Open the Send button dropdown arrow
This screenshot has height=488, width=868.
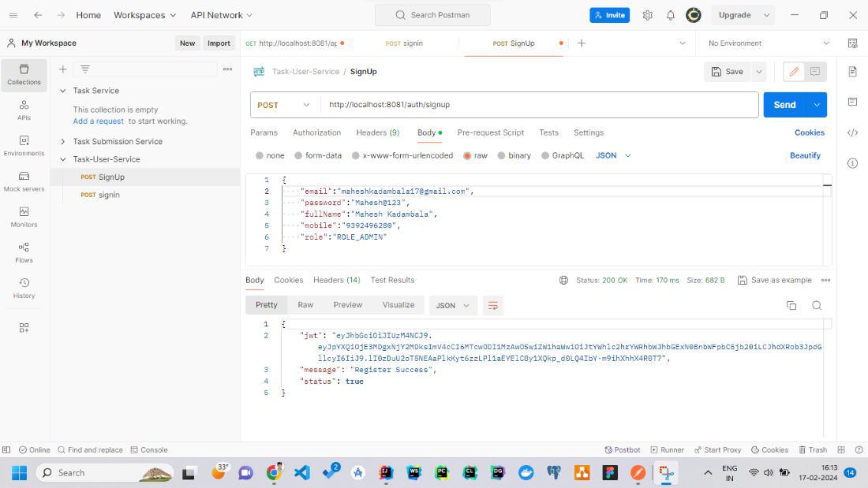pyautogui.click(x=817, y=105)
